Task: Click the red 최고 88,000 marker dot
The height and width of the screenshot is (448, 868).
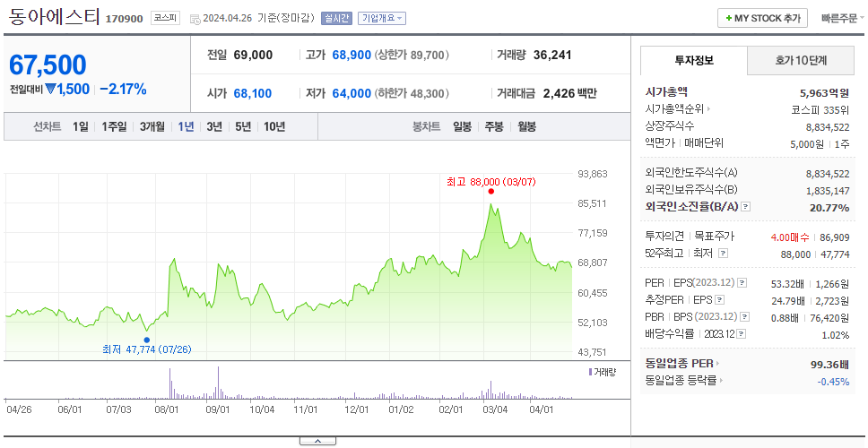Action: tap(491, 192)
